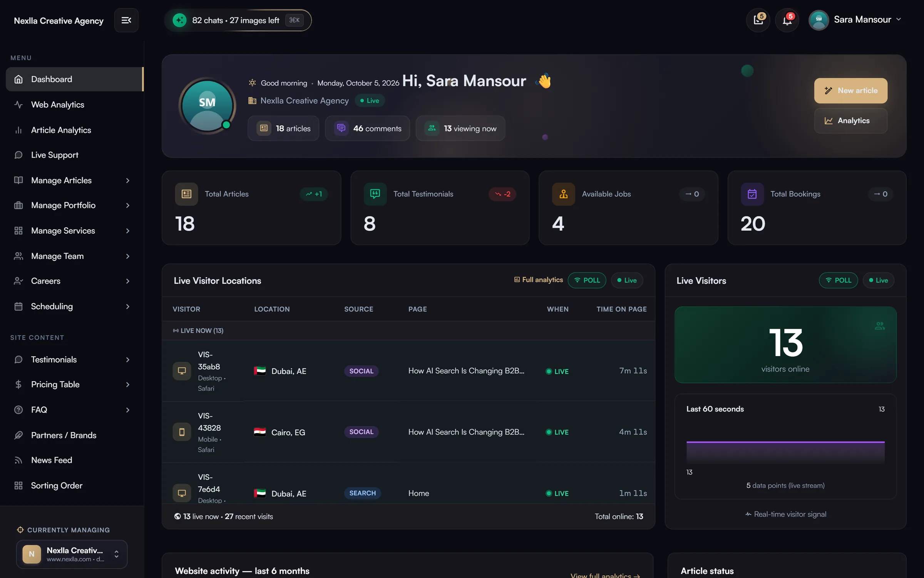Toggle POLL in Live Visitor Locations

point(587,280)
